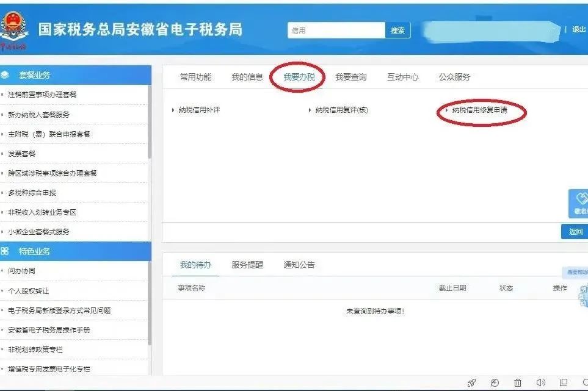This screenshot has height=391, width=588.
Task: Open 小微企业套餐式服务 in the sidebar
Action: click(39, 232)
